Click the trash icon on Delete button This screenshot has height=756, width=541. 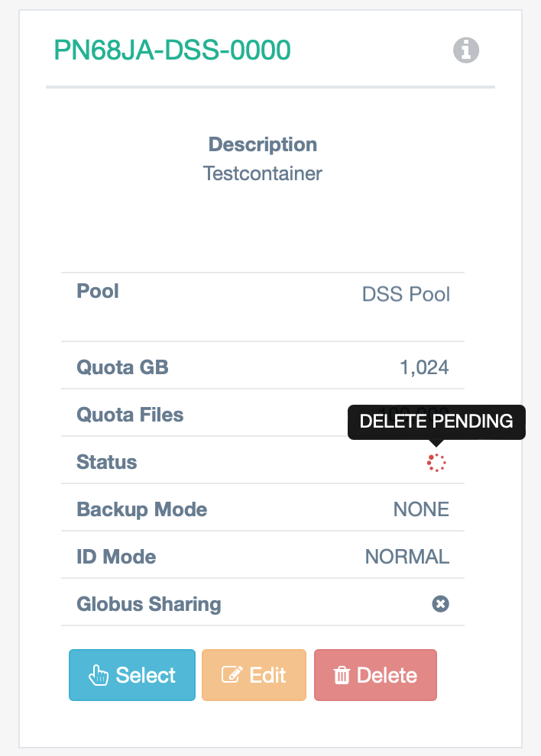point(342,675)
